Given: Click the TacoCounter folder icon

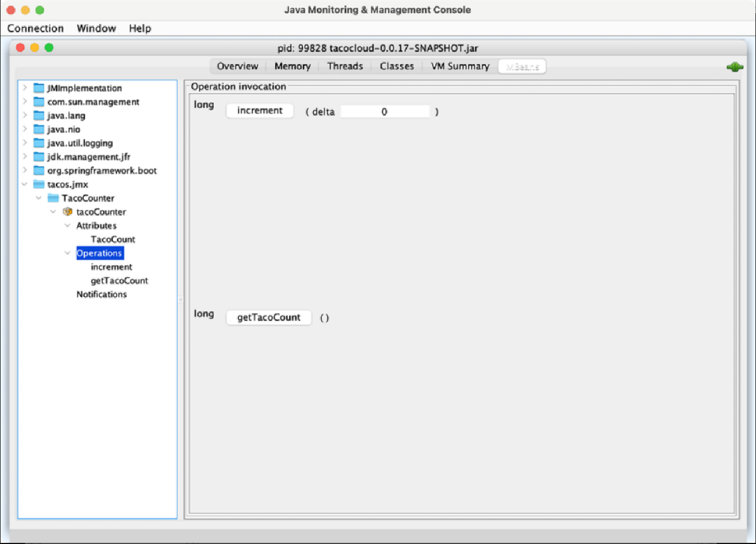Looking at the screenshot, I should pos(53,198).
